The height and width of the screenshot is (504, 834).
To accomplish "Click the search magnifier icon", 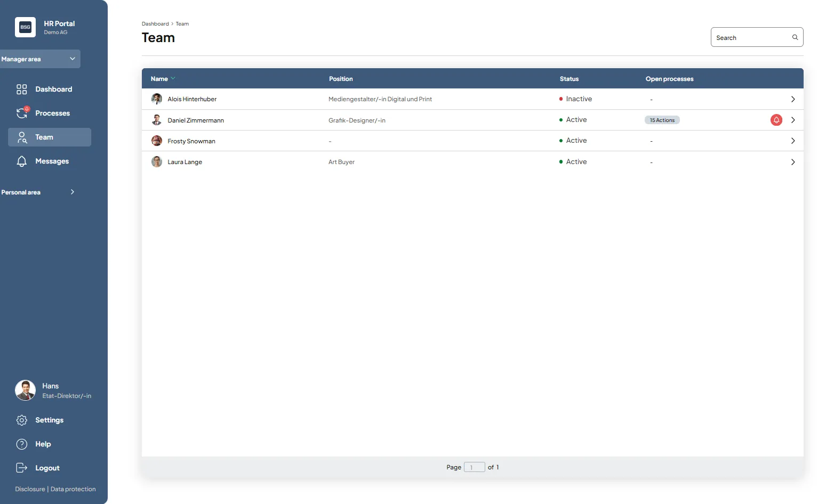I will pos(795,37).
